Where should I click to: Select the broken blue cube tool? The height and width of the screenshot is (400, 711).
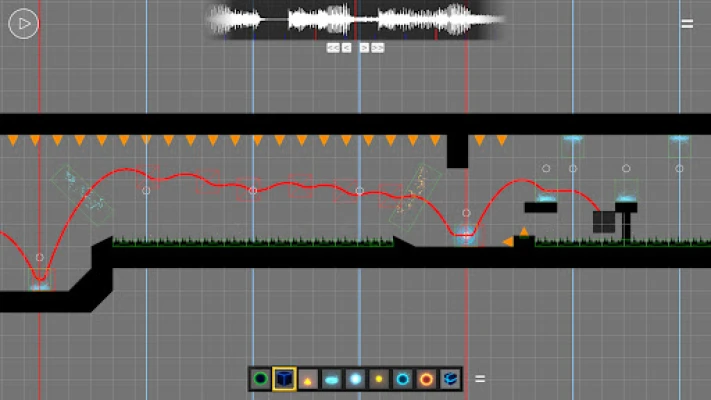pos(450,379)
